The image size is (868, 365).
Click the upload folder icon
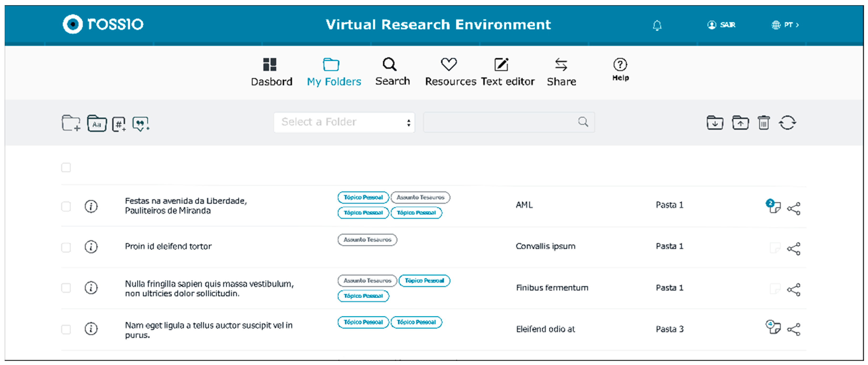[740, 123]
